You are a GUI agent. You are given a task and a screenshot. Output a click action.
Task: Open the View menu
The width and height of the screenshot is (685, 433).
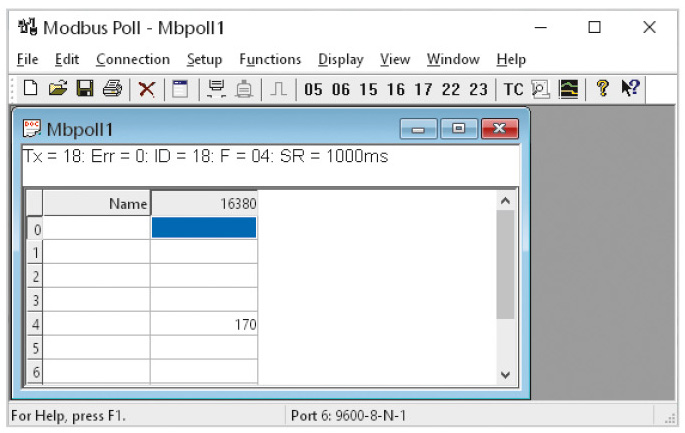(x=395, y=59)
